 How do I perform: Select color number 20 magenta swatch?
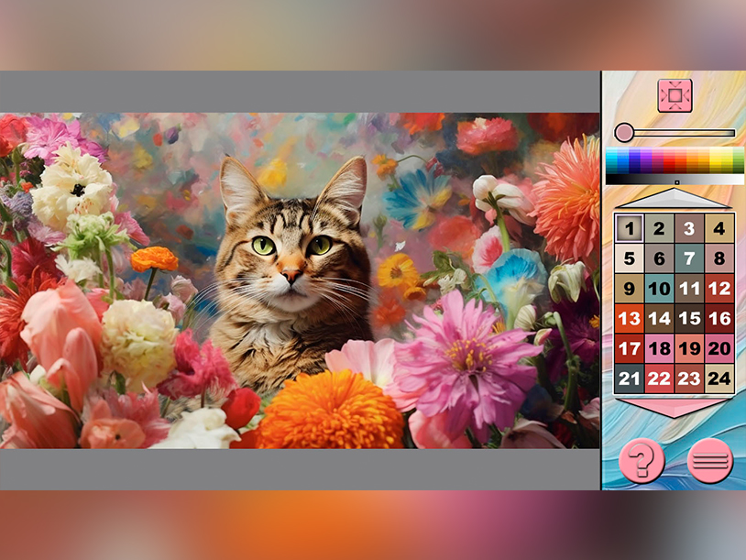point(719,348)
